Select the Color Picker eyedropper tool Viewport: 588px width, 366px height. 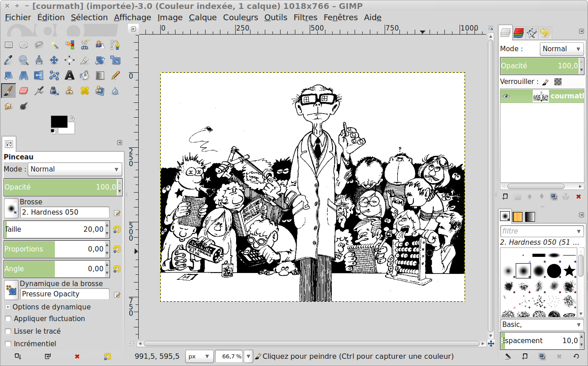coord(9,60)
